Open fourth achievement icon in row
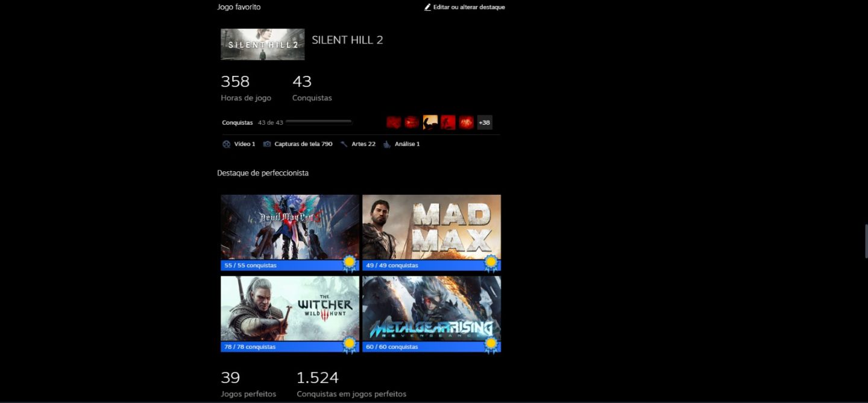This screenshot has width=868, height=403. point(448,122)
